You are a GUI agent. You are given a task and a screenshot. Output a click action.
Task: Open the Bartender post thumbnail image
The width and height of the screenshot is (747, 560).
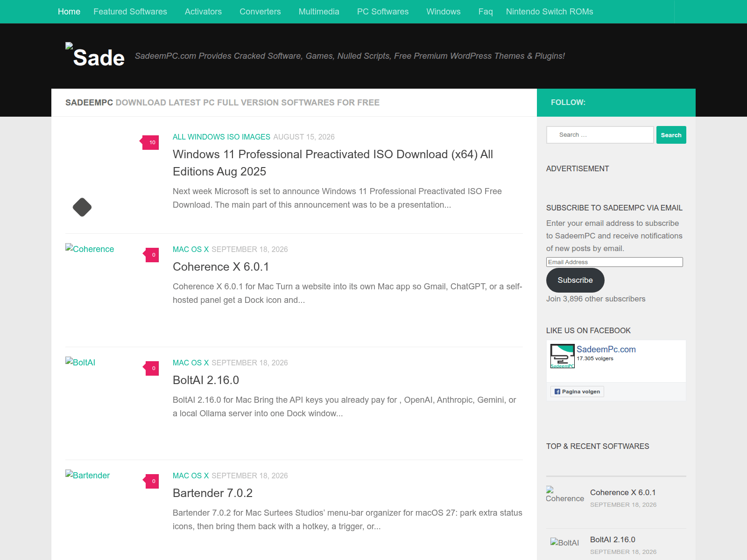pos(88,475)
